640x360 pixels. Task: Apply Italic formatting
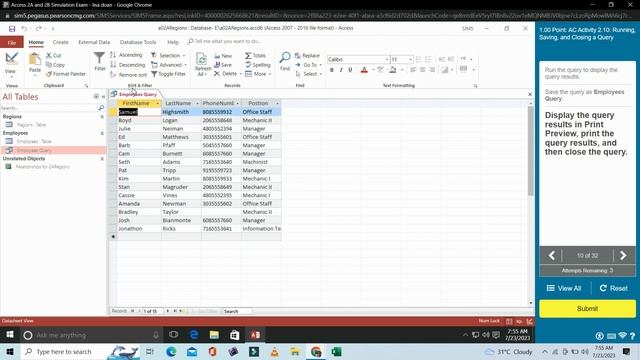click(341, 70)
